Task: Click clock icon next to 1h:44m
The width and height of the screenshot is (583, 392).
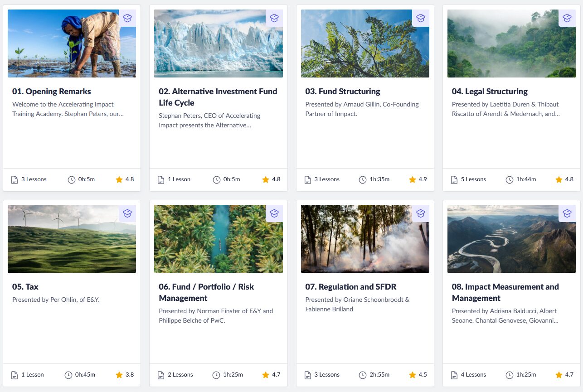Action: pos(509,180)
